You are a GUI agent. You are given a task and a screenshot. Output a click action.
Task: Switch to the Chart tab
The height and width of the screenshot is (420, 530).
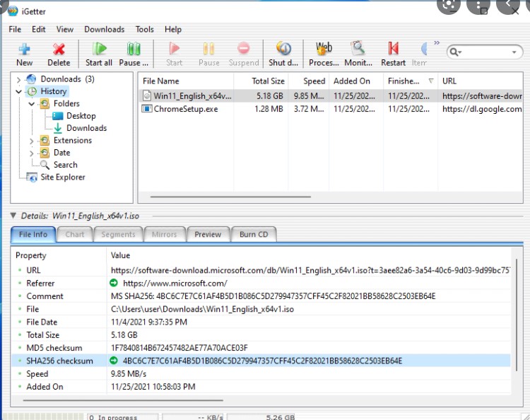(x=75, y=234)
